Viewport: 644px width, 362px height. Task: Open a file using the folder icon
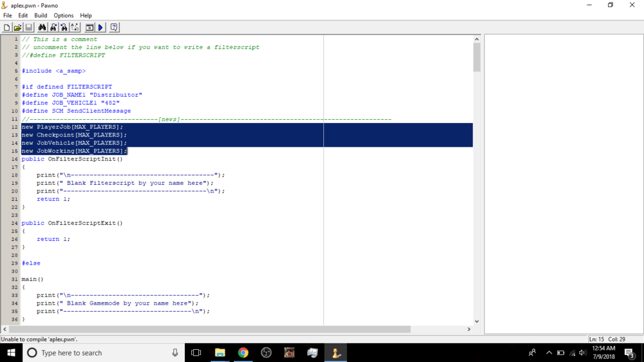coord(17,28)
